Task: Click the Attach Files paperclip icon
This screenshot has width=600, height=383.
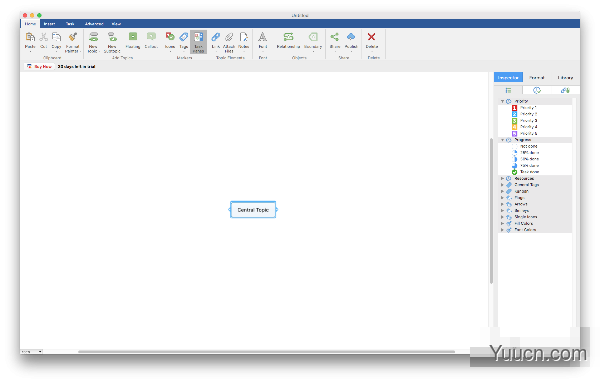Action: tap(229, 37)
